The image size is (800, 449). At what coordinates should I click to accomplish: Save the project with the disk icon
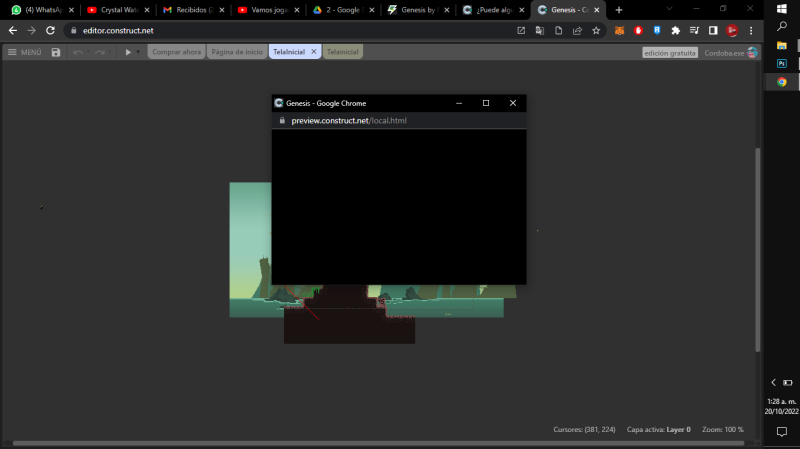pyautogui.click(x=56, y=52)
